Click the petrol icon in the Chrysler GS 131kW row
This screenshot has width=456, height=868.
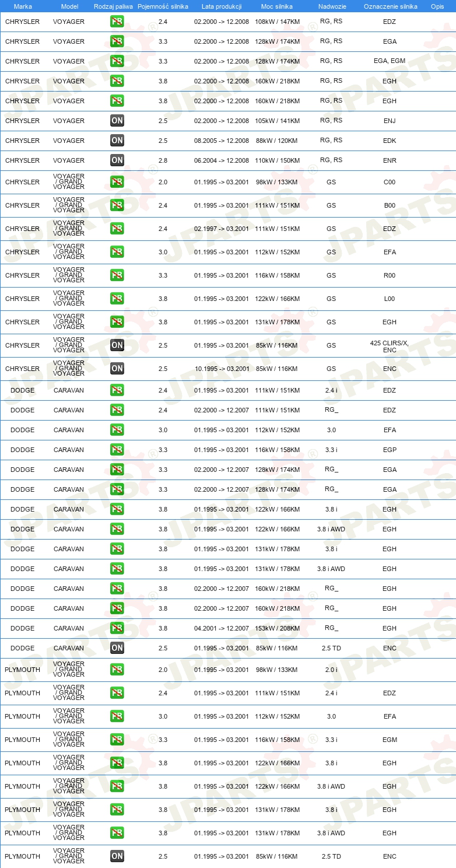pyautogui.click(x=117, y=322)
